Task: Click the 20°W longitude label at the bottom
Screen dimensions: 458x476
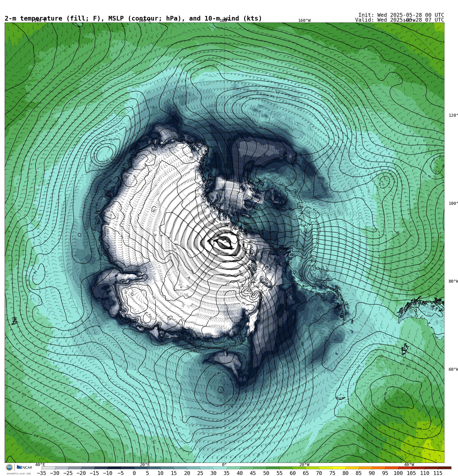Action: coord(304,465)
